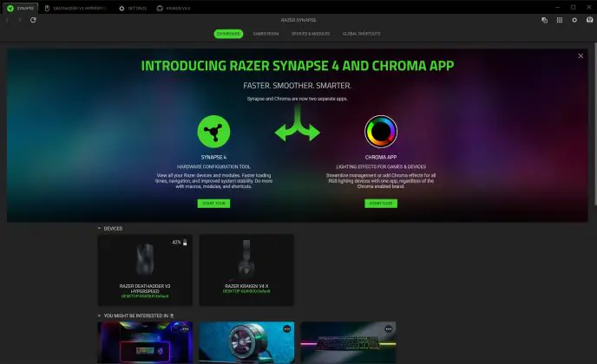Open the Global Shortcuts section
Viewport: 597px width, 364px height.
pos(361,34)
